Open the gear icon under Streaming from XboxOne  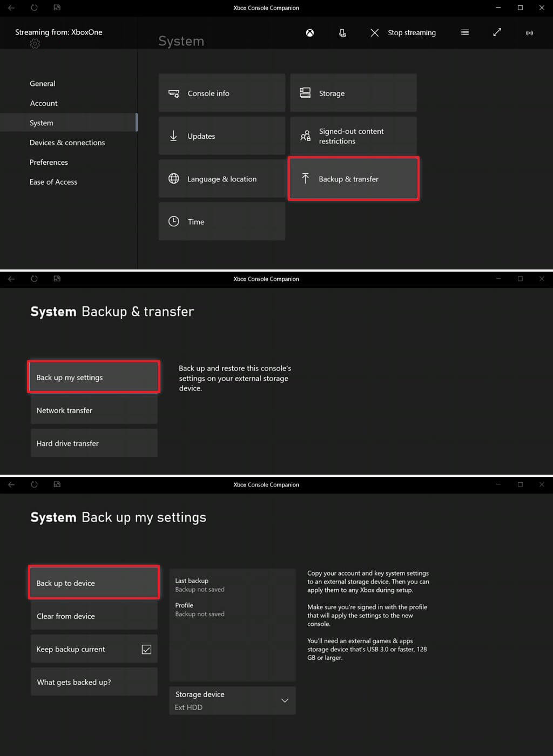pyautogui.click(x=35, y=44)
